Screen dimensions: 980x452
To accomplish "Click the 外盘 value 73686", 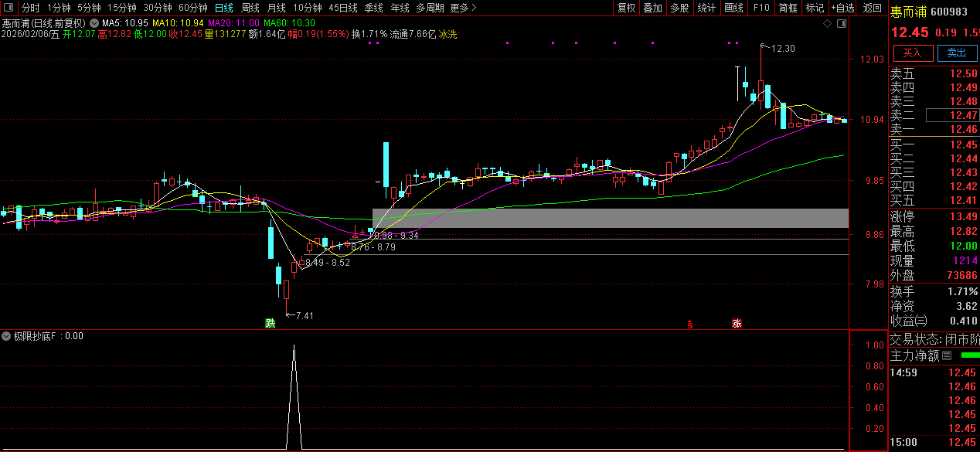I will click(x=961, y=275).
